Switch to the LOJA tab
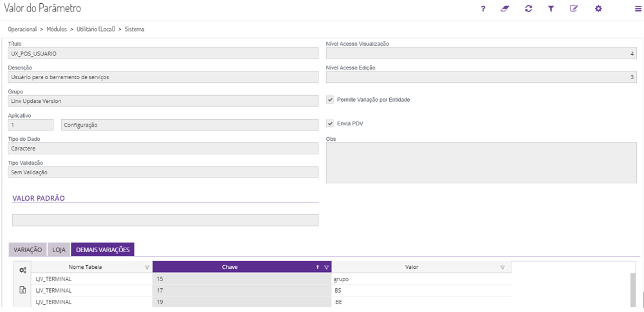The width and height of the screenshot is (644, 312). (59, 250)
